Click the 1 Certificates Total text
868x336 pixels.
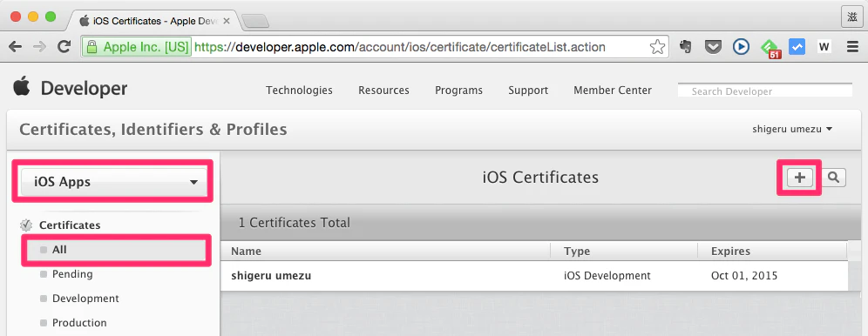pos(295,223)
